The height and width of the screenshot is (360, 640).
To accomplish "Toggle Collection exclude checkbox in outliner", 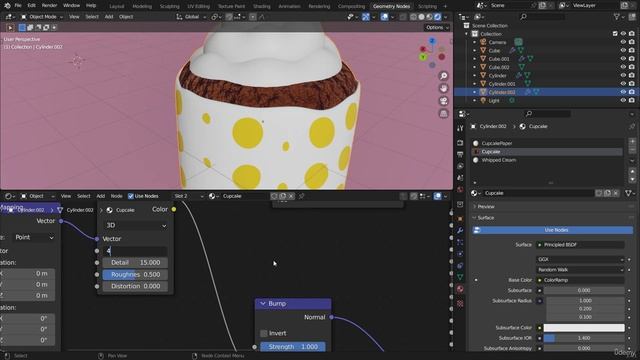I will [x=615, y=34].
